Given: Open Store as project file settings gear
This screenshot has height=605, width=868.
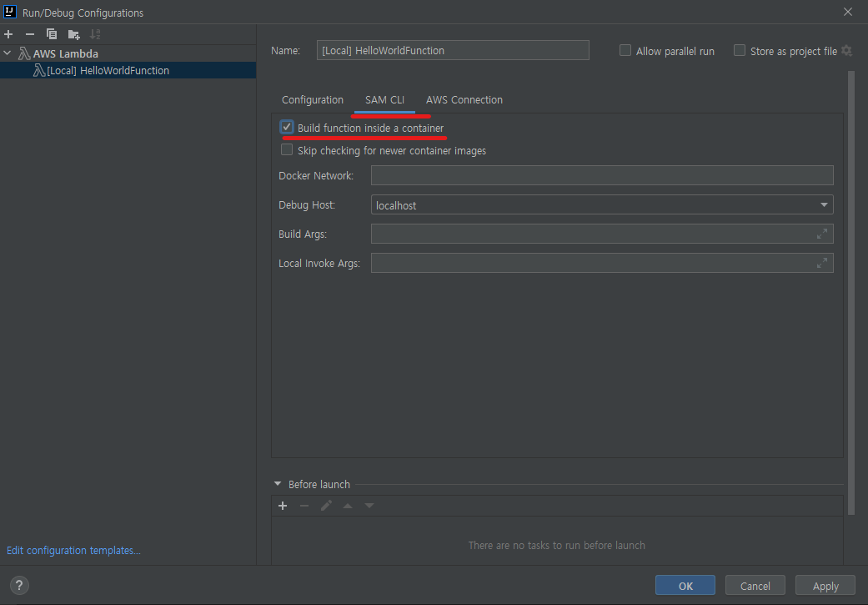Looking at the screenshot, I should point(846,50).
